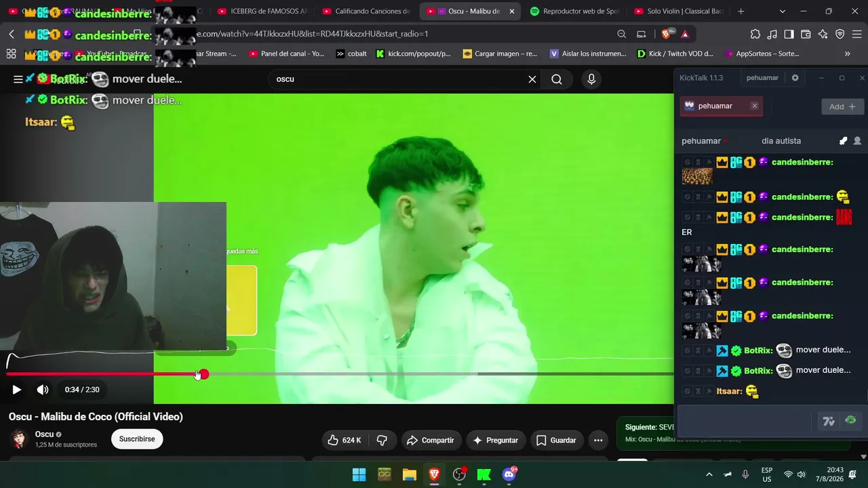This screenshot has width=868, height=488.
Task: Open File Explorer from the taskbar
Action: [409, 474]
